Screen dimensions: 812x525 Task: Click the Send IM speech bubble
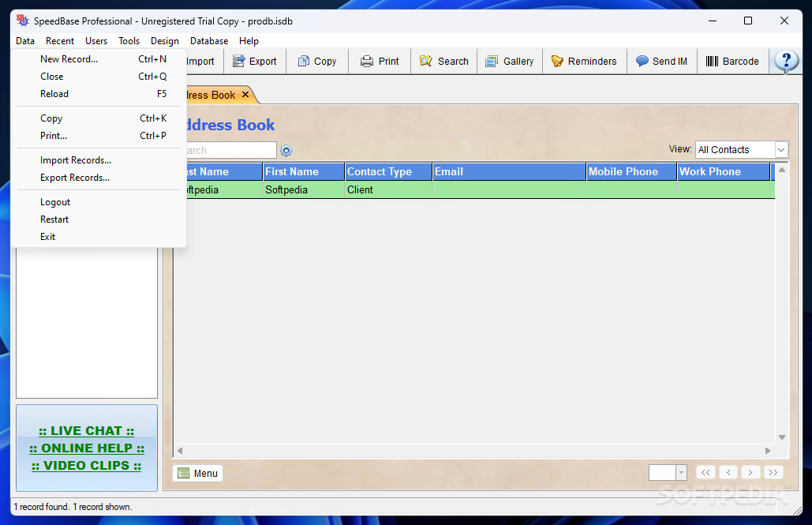click(642, 61)
